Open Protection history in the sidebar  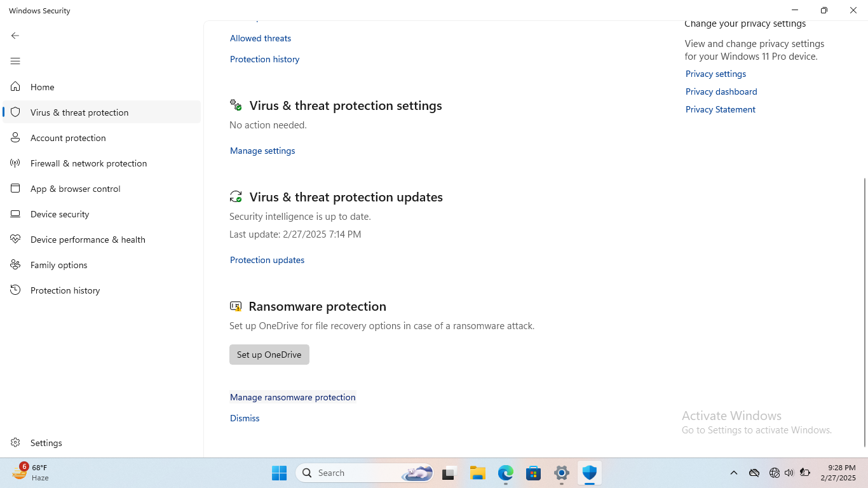click(65, 290)
